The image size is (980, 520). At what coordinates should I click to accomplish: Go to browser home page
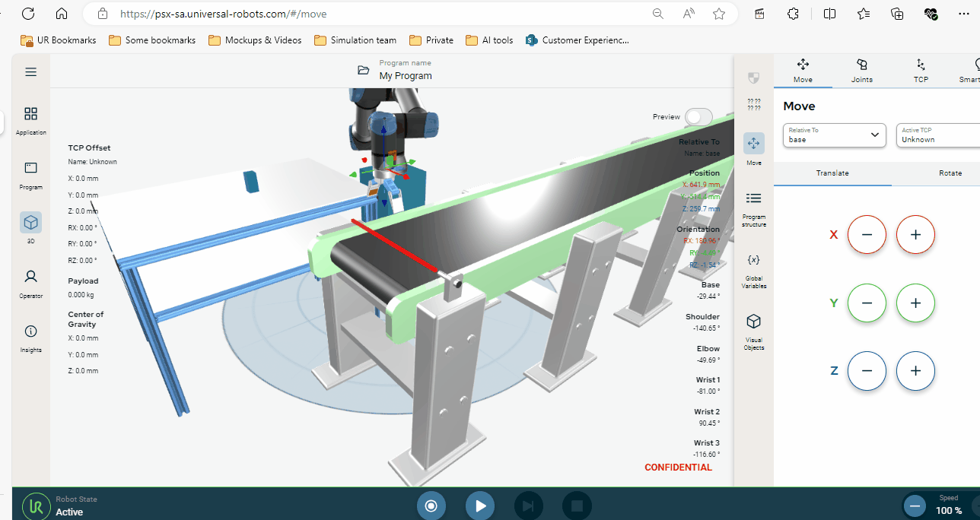click(62, 14)
